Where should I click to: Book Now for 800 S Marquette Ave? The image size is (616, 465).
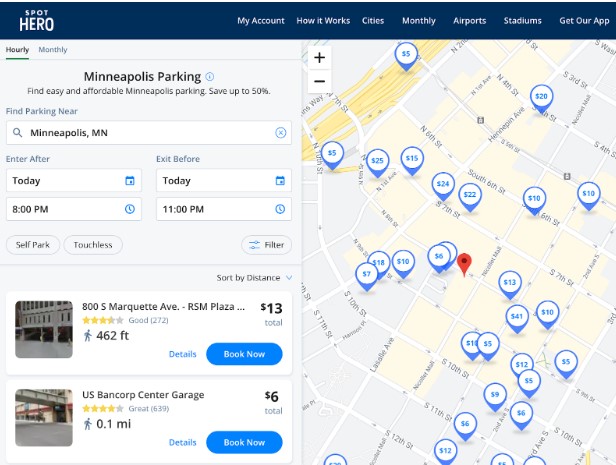pos(244,354)
